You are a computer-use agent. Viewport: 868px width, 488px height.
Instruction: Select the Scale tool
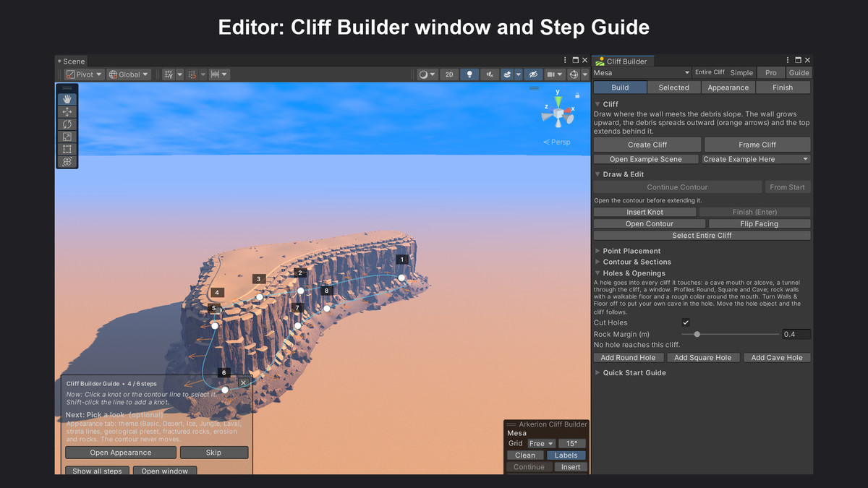pyautogui.click(x=67, y=137)
